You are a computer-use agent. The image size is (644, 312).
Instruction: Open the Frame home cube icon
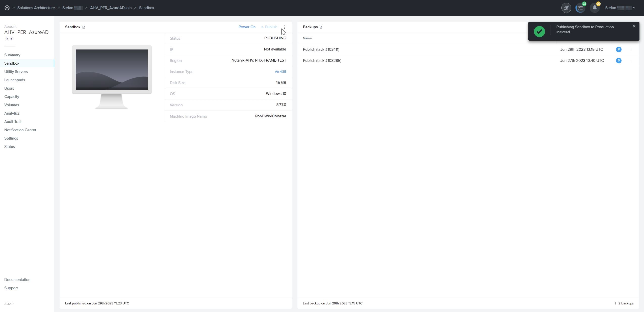7,8
